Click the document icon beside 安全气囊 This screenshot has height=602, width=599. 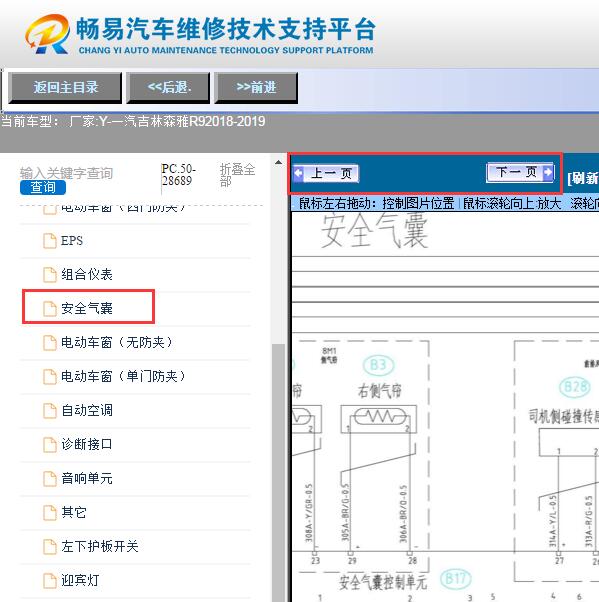50,309
